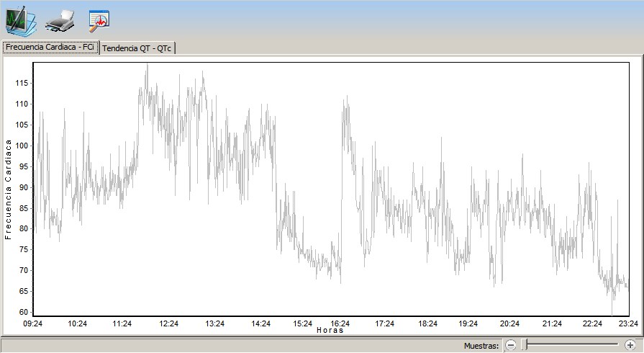Viewport: 644px width, 353px height.
Task: Click the minus button beside Muestras
Action: (510, 346)
